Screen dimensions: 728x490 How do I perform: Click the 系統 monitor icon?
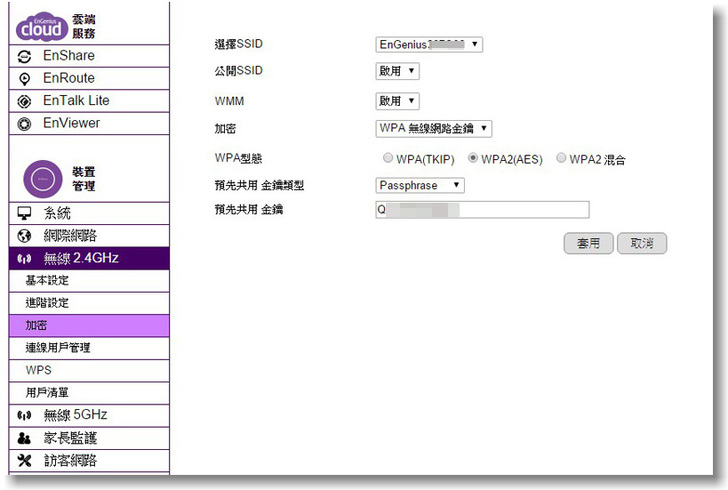pos(25,214)
